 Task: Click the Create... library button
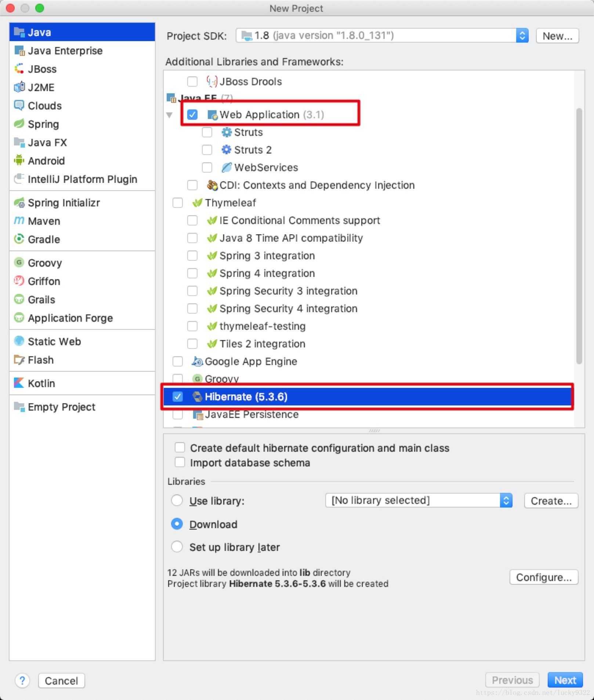tap(551, 501)
